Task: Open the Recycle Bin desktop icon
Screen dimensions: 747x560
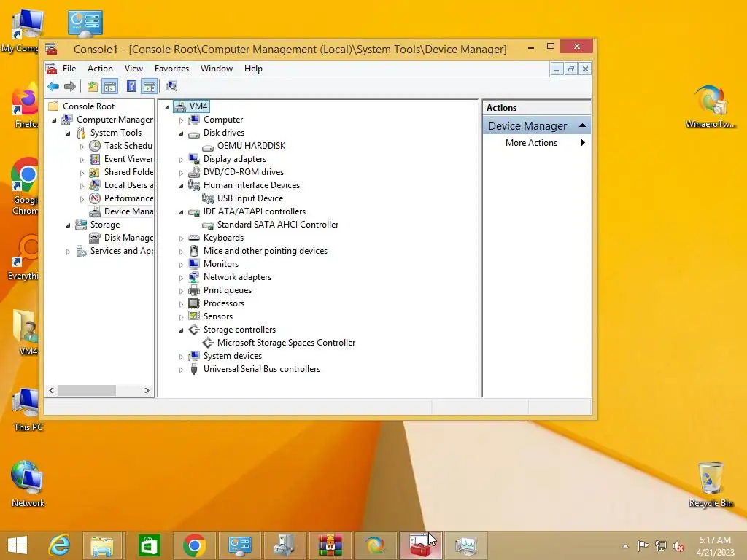Action: coord(711,484)
